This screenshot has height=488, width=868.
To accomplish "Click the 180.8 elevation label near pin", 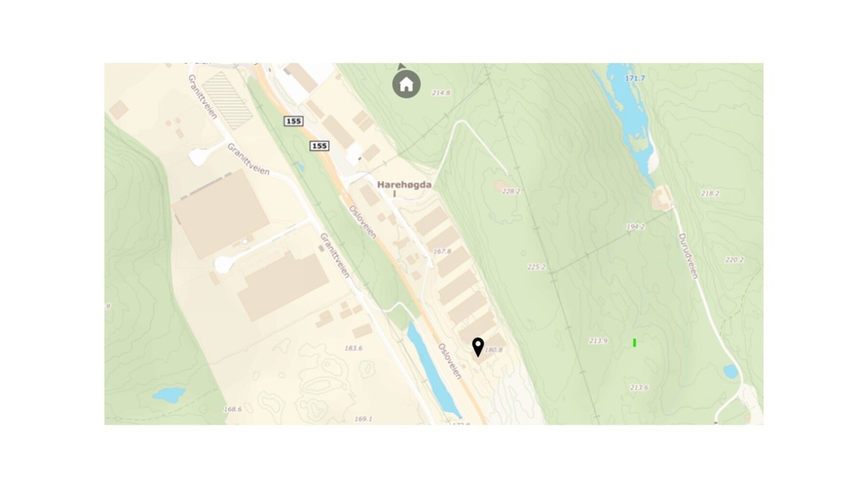I will click(494, 350).
